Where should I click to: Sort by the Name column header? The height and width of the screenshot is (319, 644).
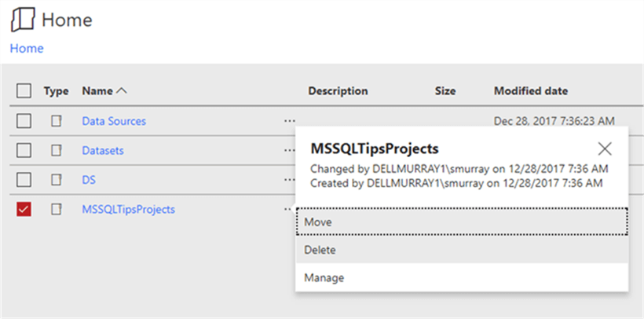click(x=104, y=91)
